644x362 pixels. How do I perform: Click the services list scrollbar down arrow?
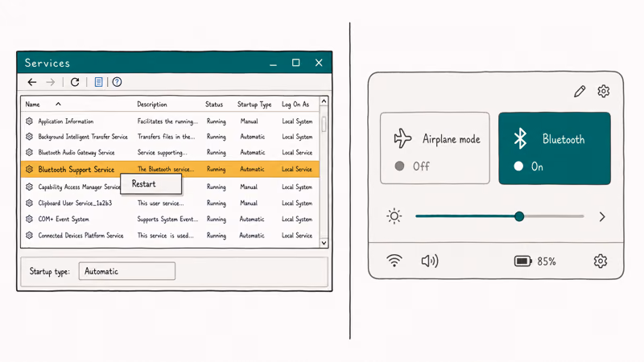coord(324,243)
